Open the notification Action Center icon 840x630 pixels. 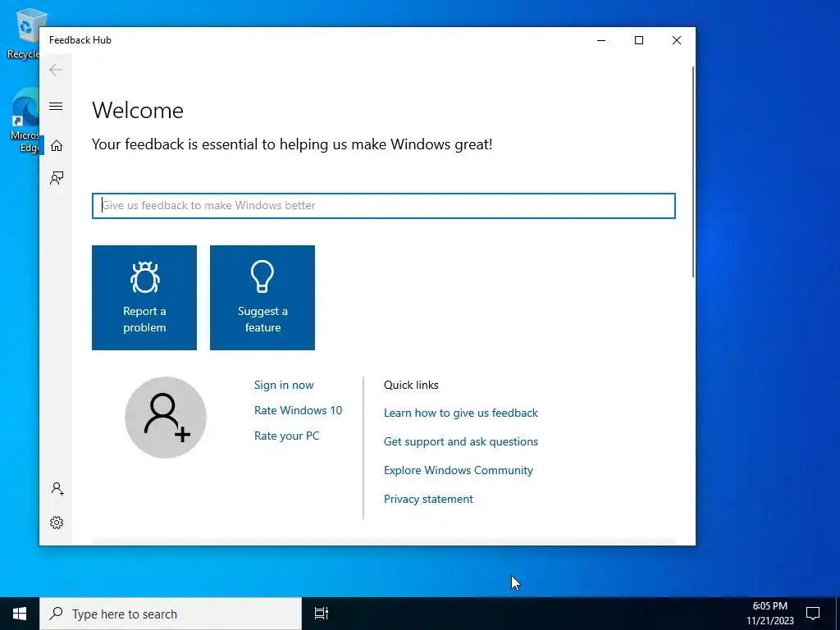(813, 614)
